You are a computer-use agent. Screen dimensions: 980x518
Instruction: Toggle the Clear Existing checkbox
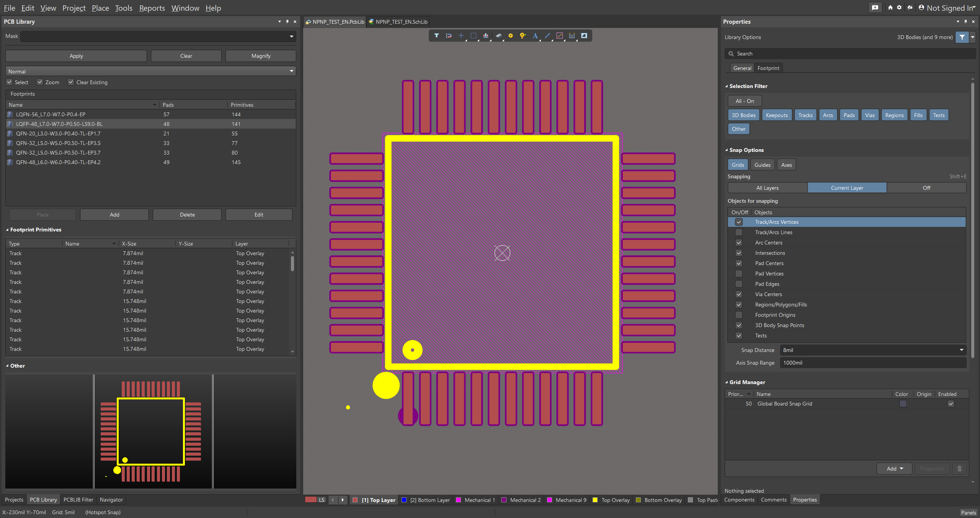[x=71, y=82]
